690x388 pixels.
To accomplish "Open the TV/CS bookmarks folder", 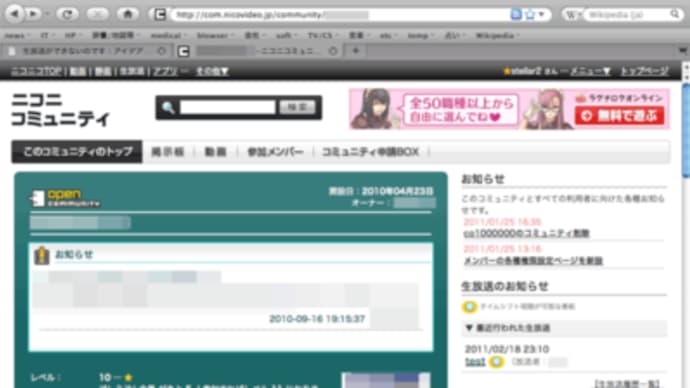I will click(x=322, y=35).
